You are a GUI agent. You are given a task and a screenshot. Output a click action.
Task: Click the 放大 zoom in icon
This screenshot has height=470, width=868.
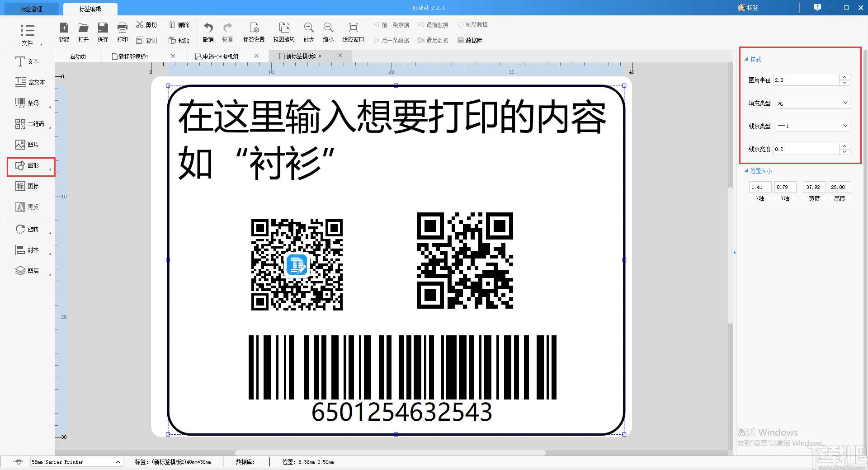[308, 32]
